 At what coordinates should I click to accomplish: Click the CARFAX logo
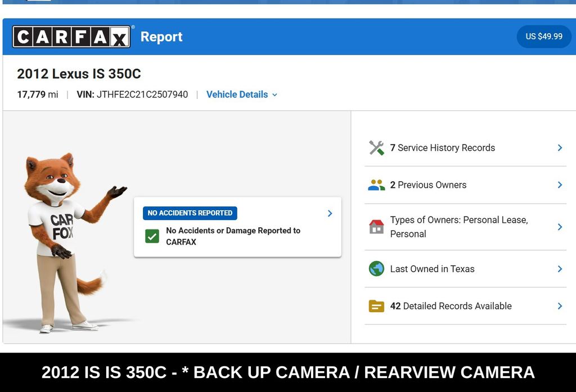(x=71, y=37)
